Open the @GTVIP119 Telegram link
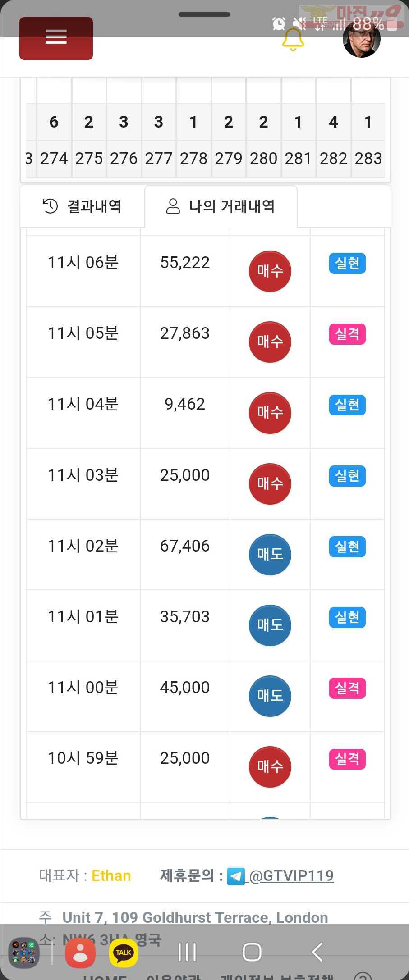This screenshot has height=980, width=409. [x=291, y=875]
